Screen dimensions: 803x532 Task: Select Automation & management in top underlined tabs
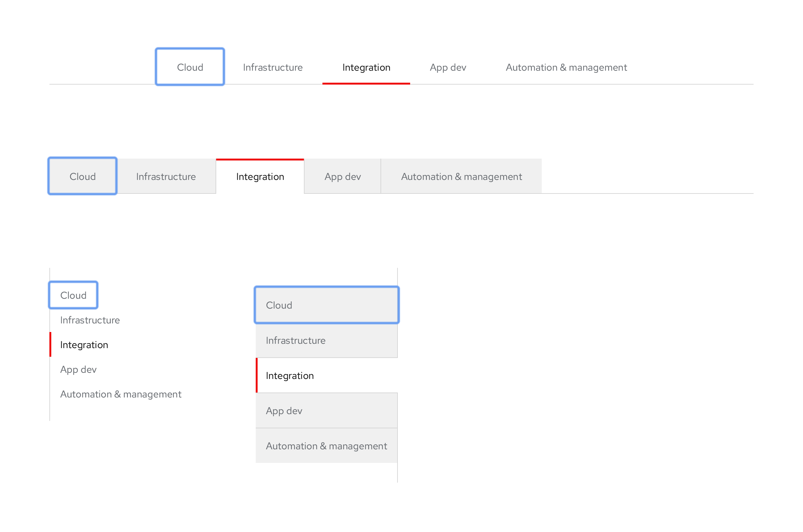pyautogui.click(x=566, y=67)
